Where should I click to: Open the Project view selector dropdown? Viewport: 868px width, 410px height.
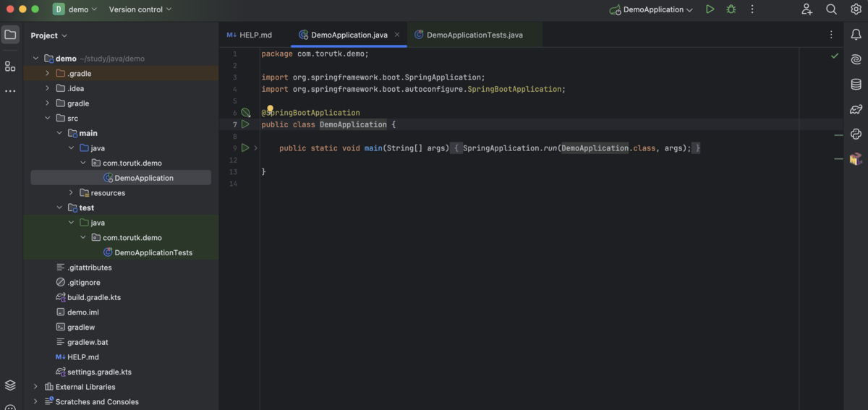49,35
